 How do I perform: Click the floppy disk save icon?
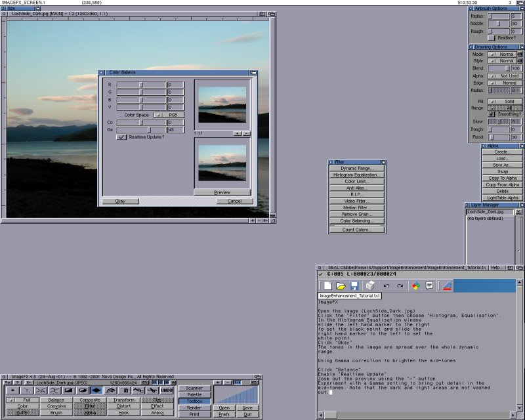(354, 285)
